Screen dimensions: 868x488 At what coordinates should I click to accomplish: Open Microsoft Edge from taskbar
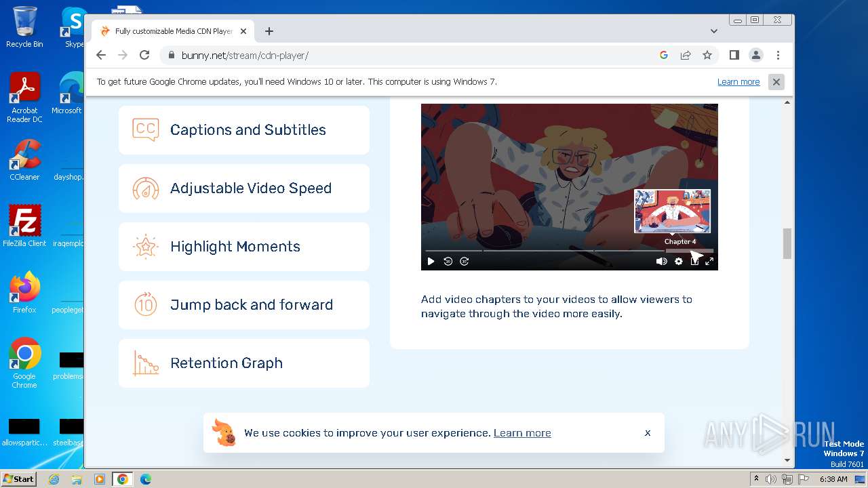point(146,479)
